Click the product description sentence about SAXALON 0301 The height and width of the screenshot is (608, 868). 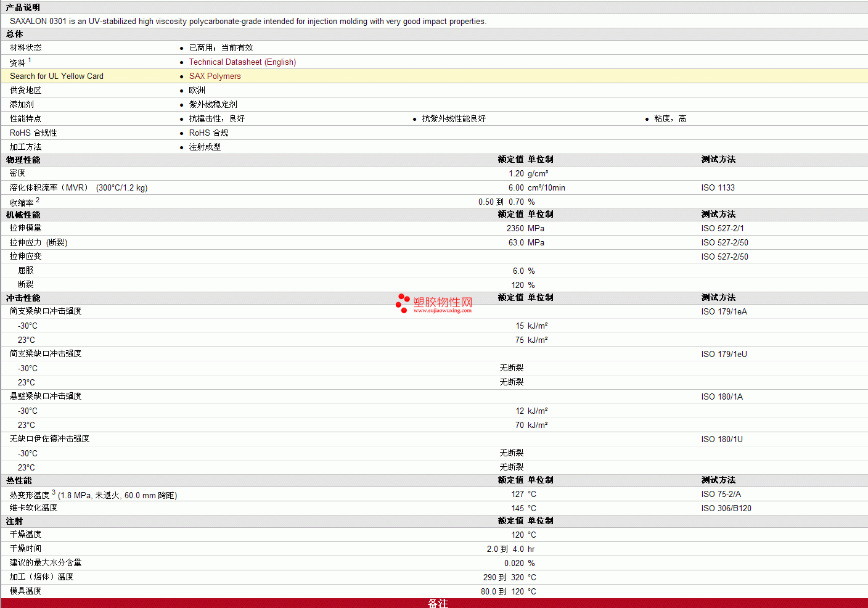(248, 21)
